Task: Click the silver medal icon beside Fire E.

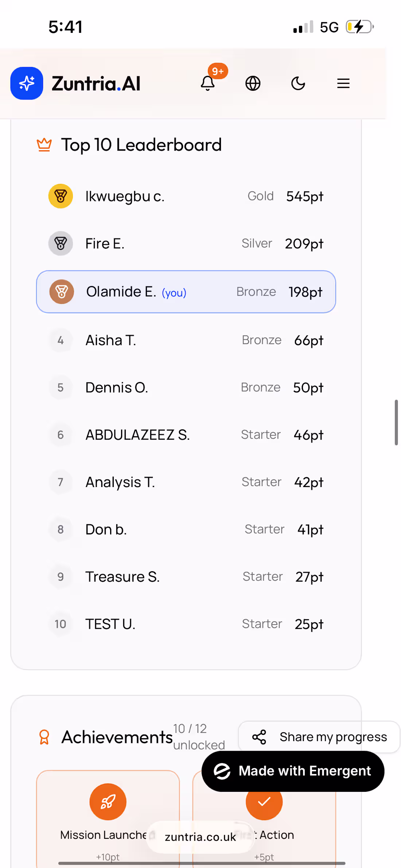Action: point(61,244)
